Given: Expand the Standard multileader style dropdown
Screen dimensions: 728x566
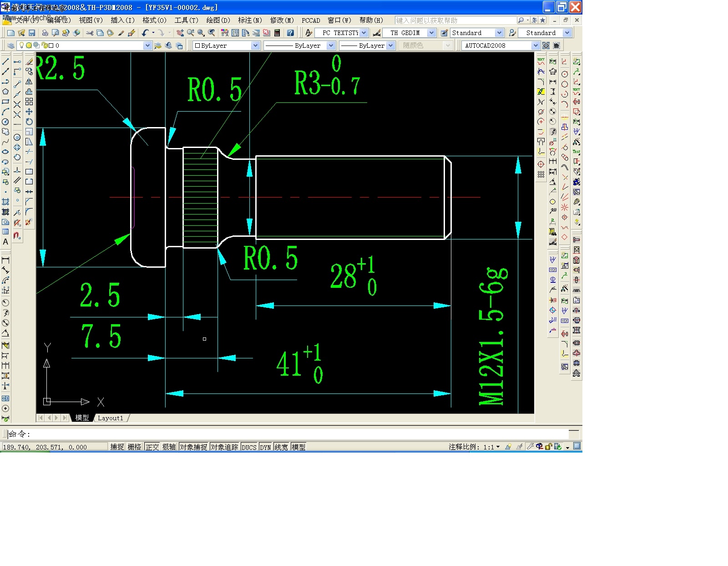Looking at the screenshot, I should [567, 33].
